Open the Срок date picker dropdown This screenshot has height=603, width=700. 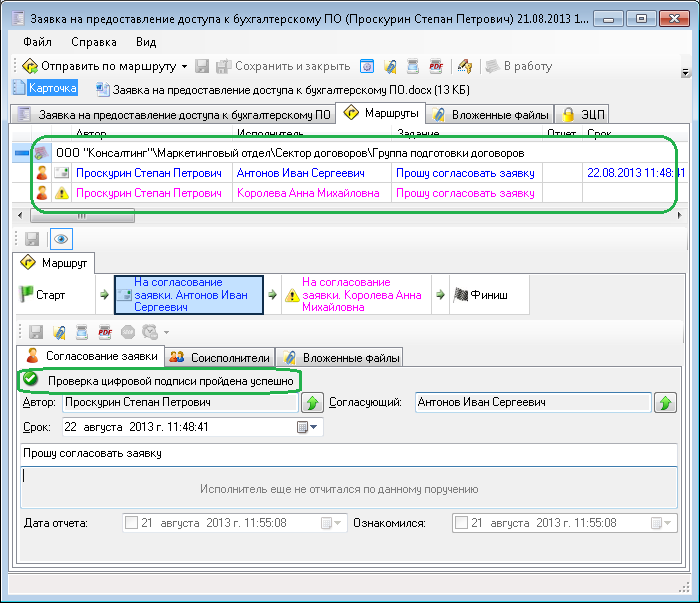pyautogui.click(x=308, y=427)
